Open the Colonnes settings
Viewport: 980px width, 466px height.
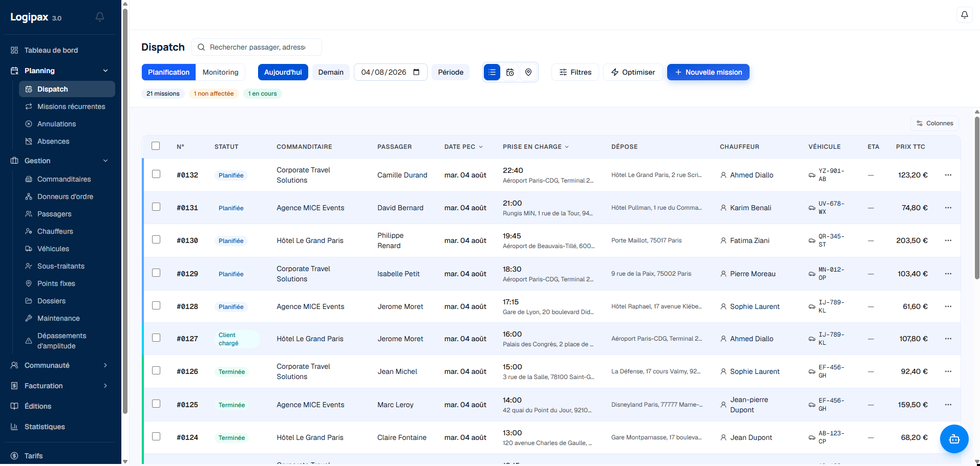[934, 123]
